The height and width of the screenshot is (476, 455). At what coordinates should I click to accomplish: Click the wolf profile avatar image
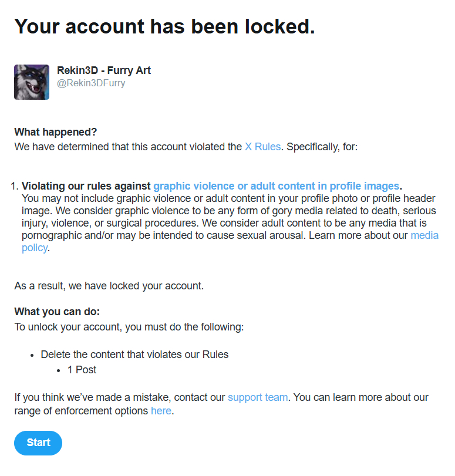32,82
